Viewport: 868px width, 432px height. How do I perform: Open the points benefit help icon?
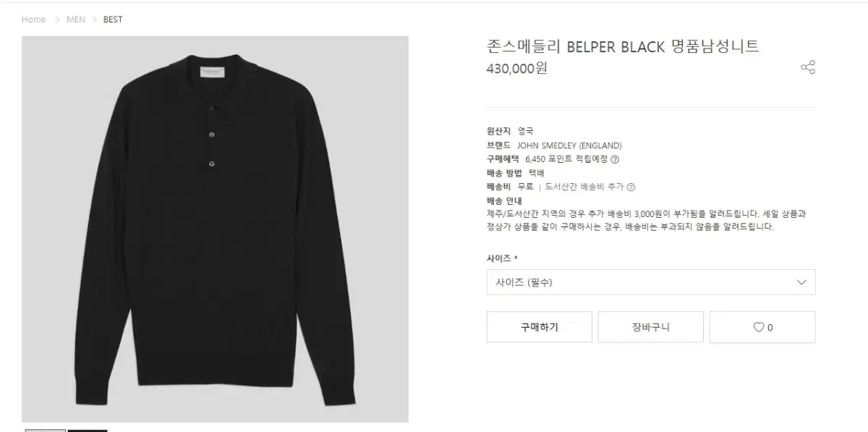[615, 159]
